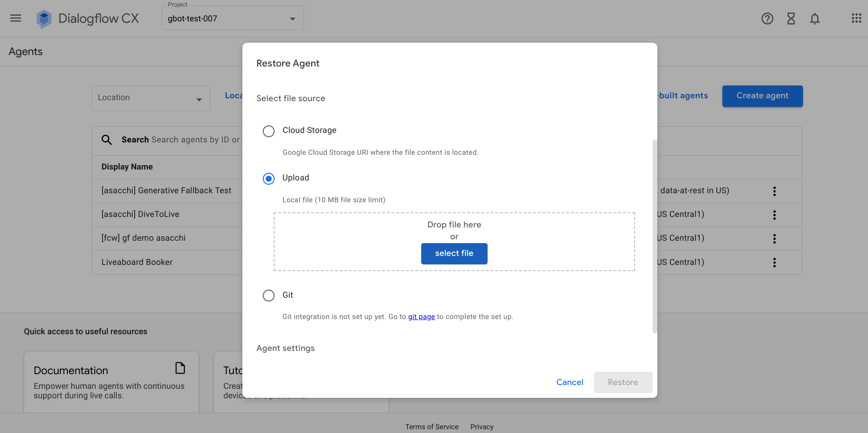Click the search magnifier in the agents list

click(107, 140)
